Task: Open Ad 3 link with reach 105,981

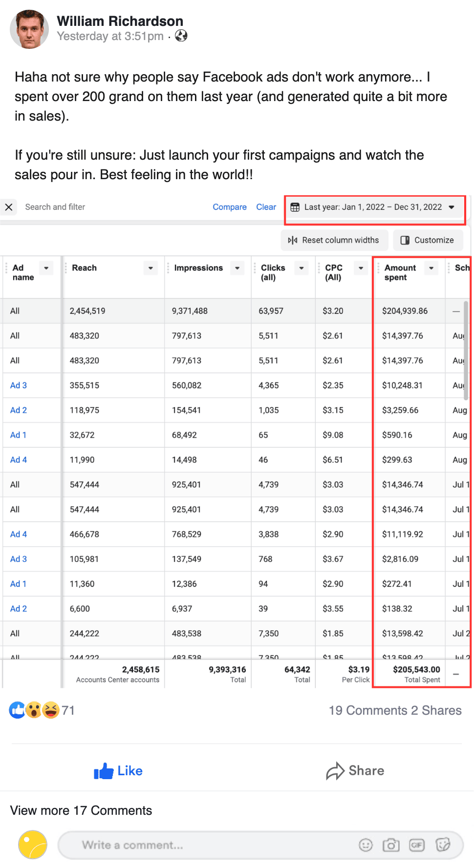Action: [x=19, y=559]
